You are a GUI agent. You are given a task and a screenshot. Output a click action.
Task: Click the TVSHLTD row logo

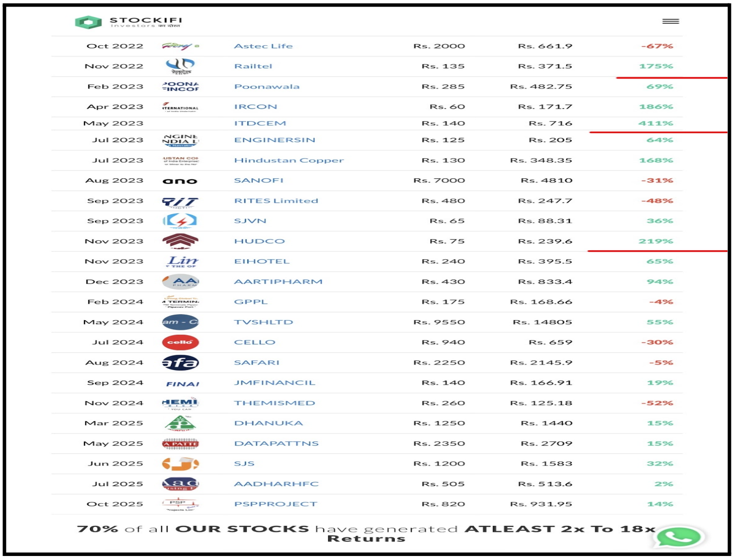pos(180,322)
